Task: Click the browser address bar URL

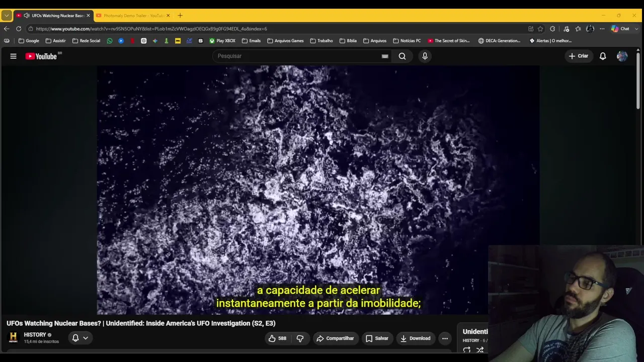Action: [x=151, y=29]
